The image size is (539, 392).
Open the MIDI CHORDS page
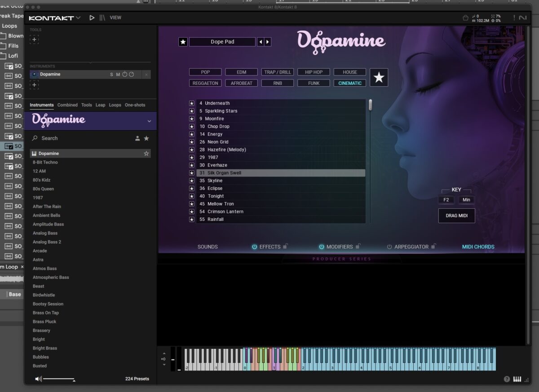[x=478, y=246]
